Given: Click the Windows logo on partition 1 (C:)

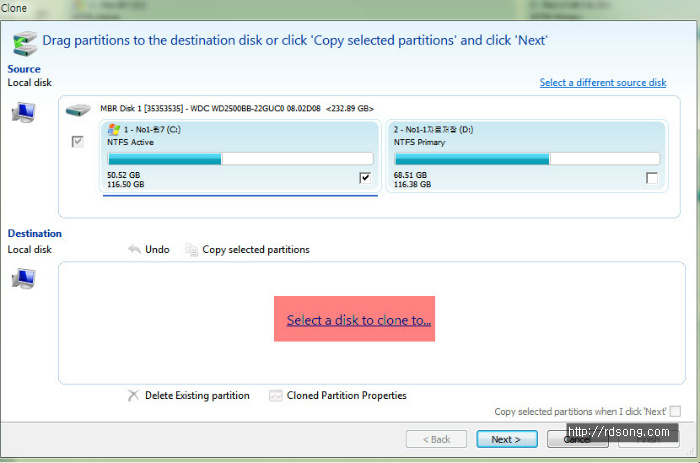Looking at the screenshot, I should point(115,130).
